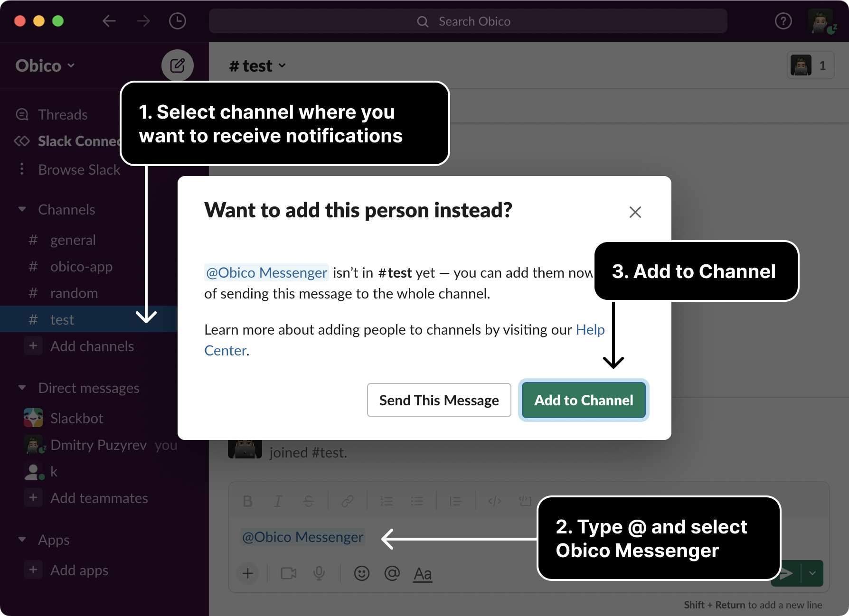Viewport: 849px width, 616px height.
Task: Click the compose new message icon
Action: pos(177,65)
